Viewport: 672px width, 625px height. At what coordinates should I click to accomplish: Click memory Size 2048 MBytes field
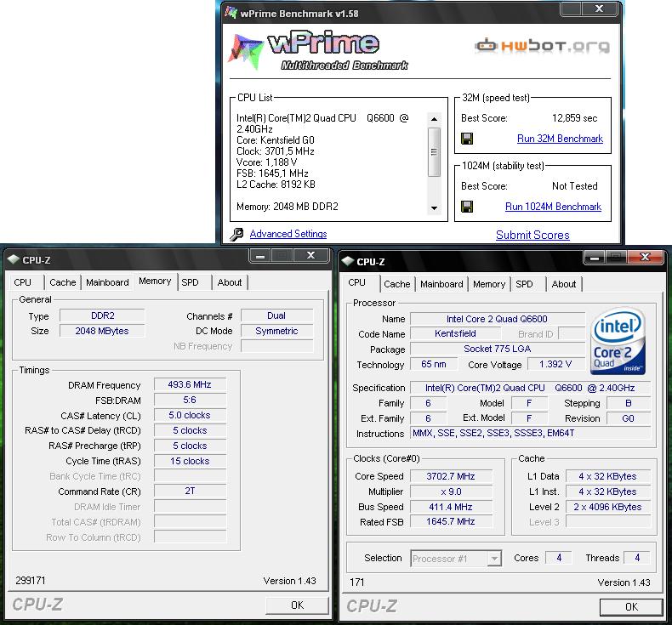tap(102, 331)
